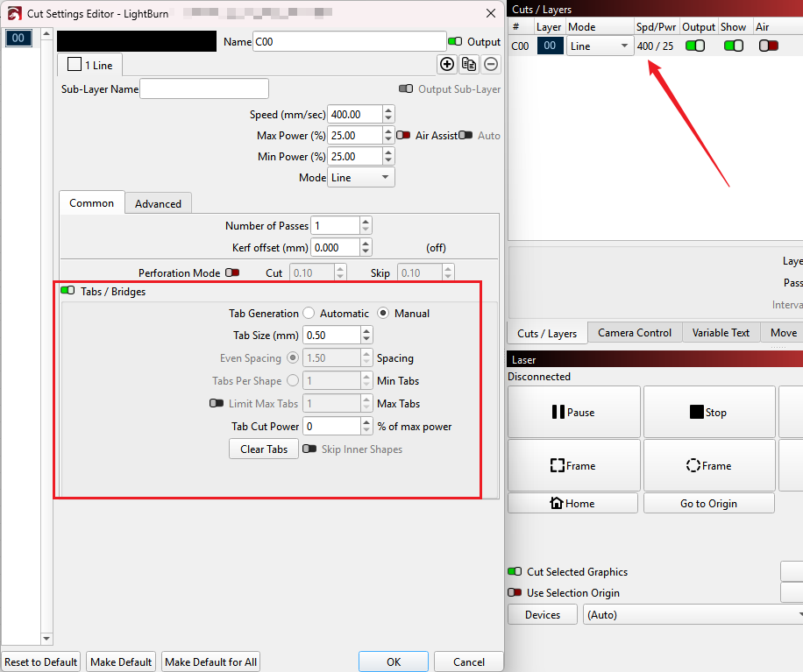Send the laser Home
This screenshot has height=672, width=803.
572,504
